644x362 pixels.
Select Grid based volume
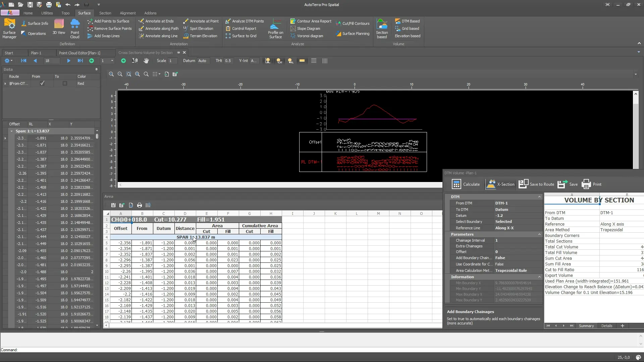click(407, 28)
